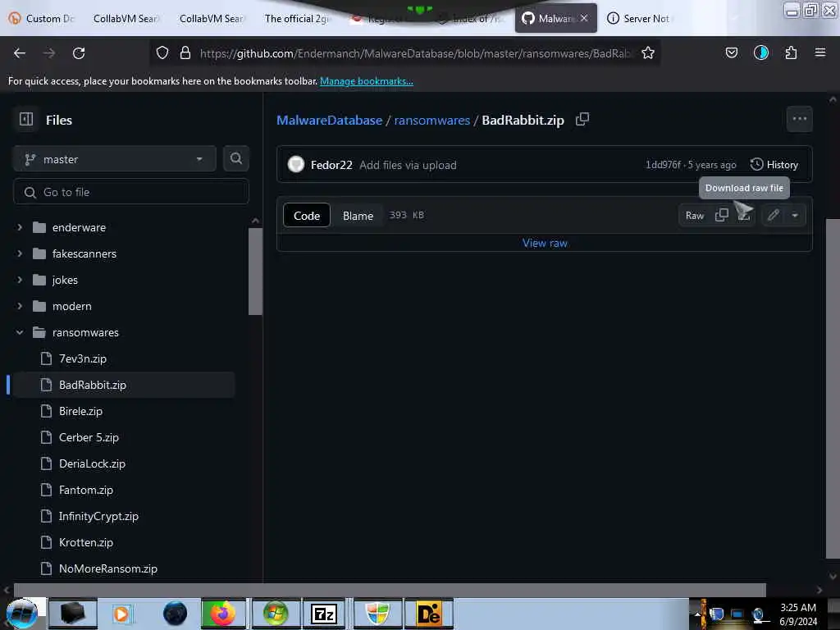Click the Go to file field
Viewport: 840px width, 630px height.
pos(130,192)
